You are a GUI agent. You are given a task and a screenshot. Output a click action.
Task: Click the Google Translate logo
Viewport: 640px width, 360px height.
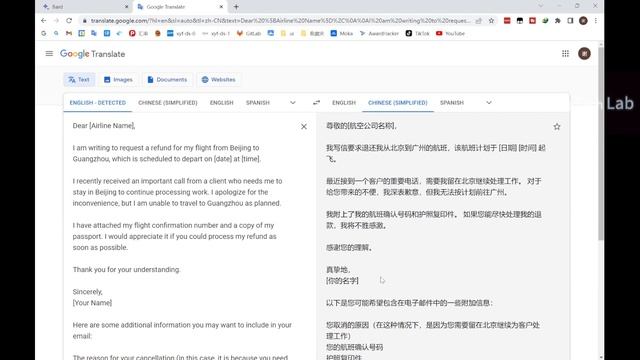[93, 54]
